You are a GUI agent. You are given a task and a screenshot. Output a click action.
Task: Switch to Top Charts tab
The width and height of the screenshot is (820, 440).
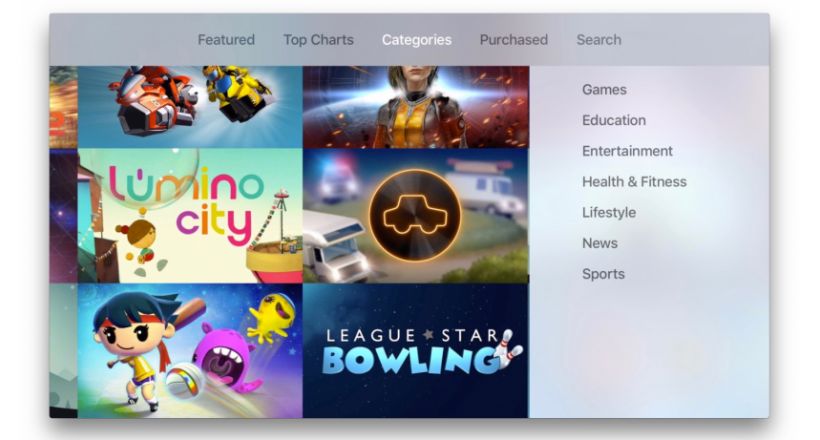coord(318,40)
